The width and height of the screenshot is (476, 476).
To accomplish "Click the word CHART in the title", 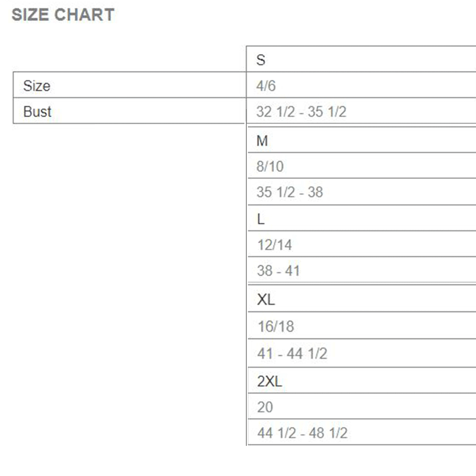I will click(84, 15).
